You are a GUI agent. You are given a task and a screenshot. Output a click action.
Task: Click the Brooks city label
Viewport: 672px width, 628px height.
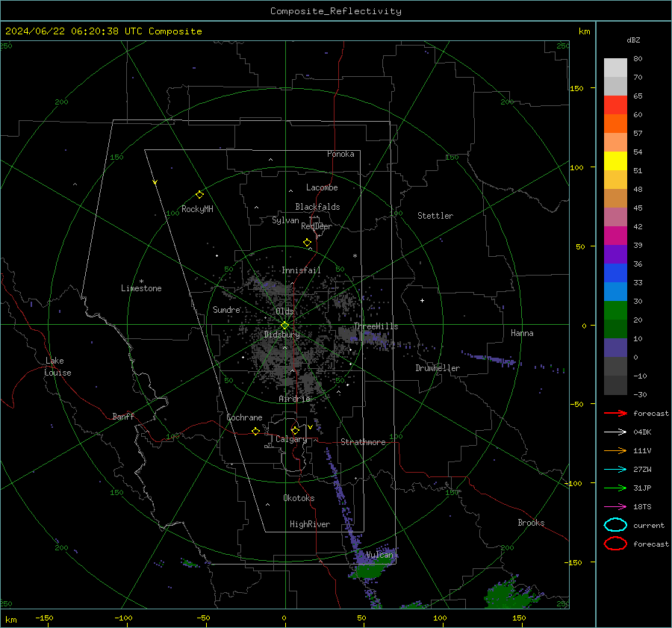point(531,523)
